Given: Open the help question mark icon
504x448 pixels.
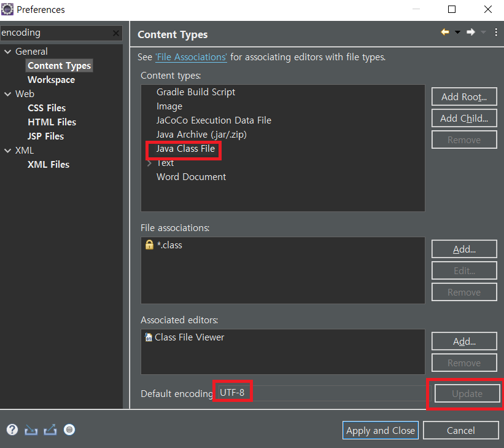Looking at the screenshot, I should click(x=12, y=430).
